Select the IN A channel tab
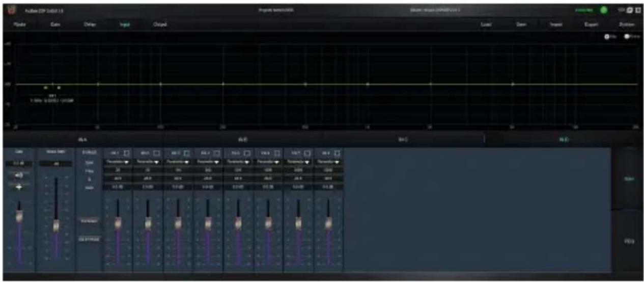 coord(83,139)
